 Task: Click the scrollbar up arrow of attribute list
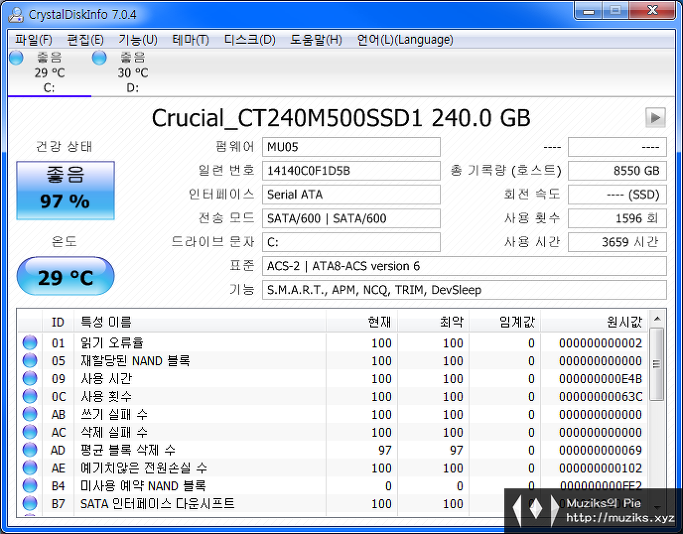point(657,319)
